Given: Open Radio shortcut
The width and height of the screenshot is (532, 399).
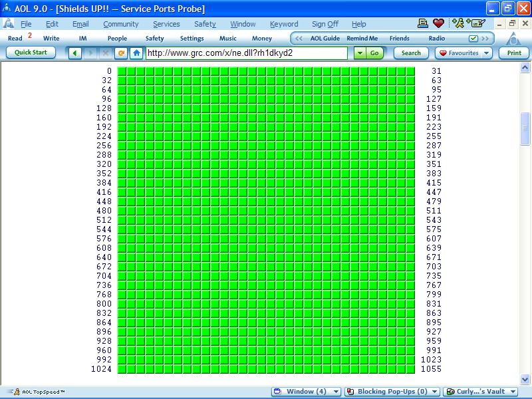Looking at the screenshot, I should [x=437, y=39].
